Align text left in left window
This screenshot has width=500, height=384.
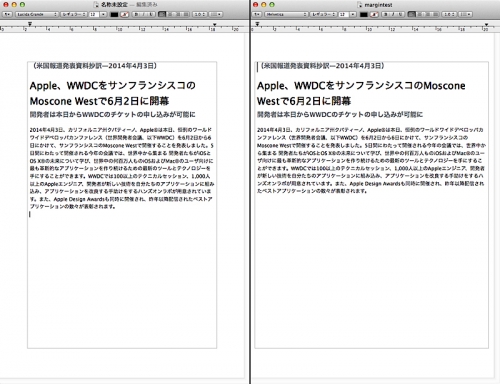[x=162, y=14]
